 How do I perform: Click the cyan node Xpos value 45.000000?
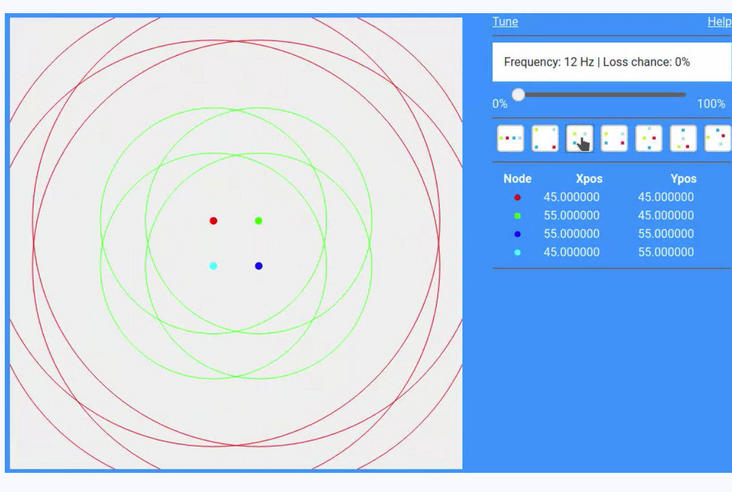coord(571,252)
